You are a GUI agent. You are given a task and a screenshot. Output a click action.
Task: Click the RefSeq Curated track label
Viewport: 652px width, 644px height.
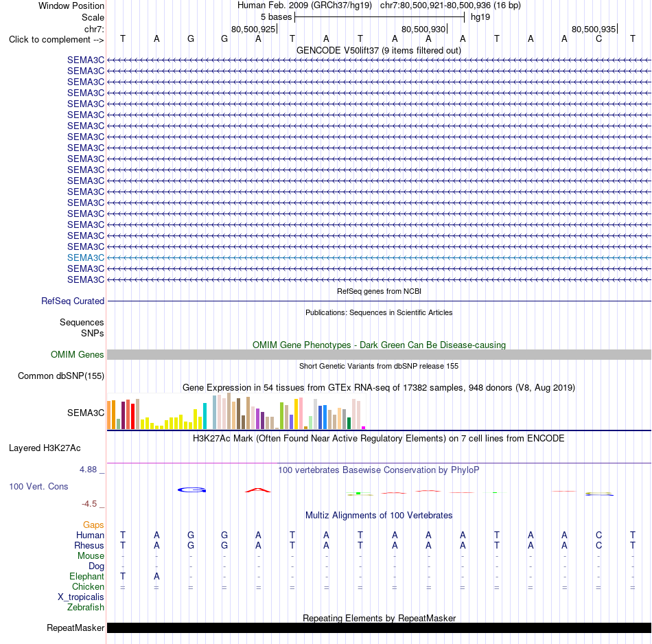[x=73, y=301]
